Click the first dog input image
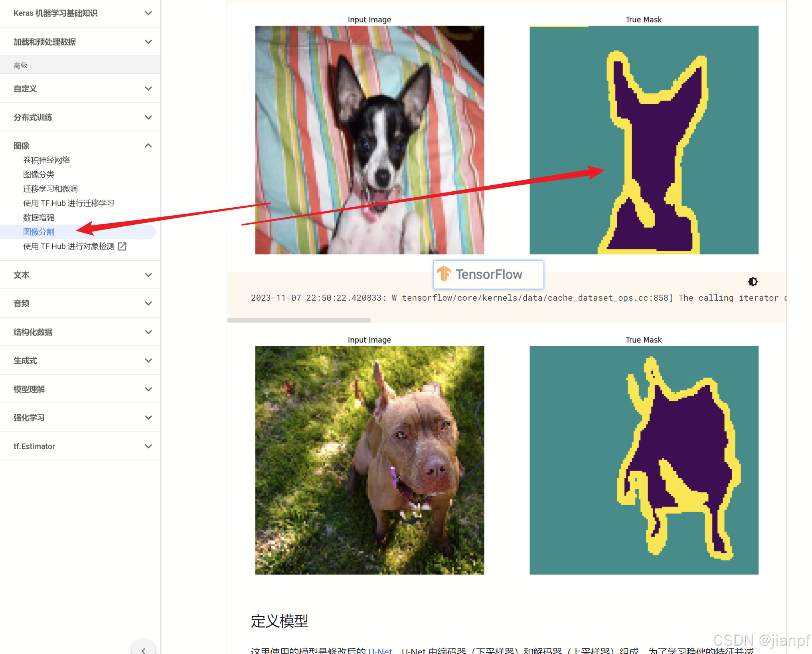 tap(369, 140)
